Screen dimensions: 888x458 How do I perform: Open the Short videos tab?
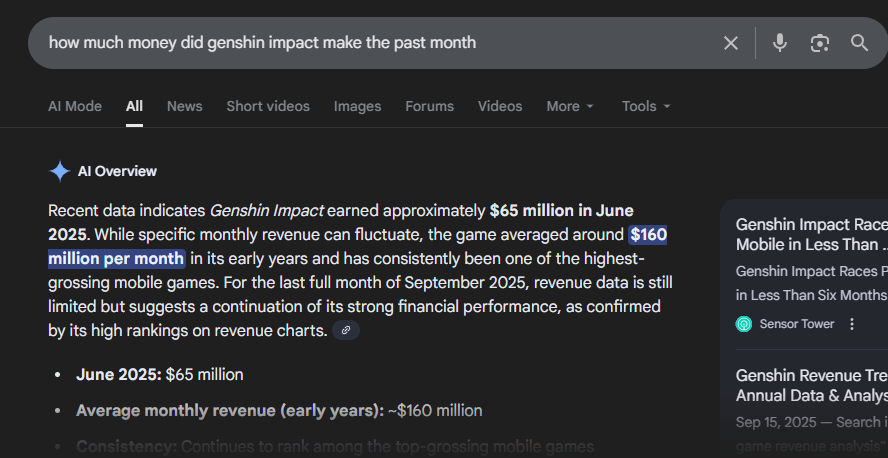pos(268,106)
